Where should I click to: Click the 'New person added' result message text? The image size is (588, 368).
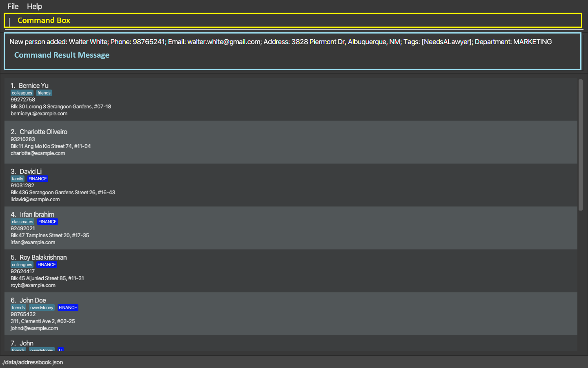(x=281, y=42)
